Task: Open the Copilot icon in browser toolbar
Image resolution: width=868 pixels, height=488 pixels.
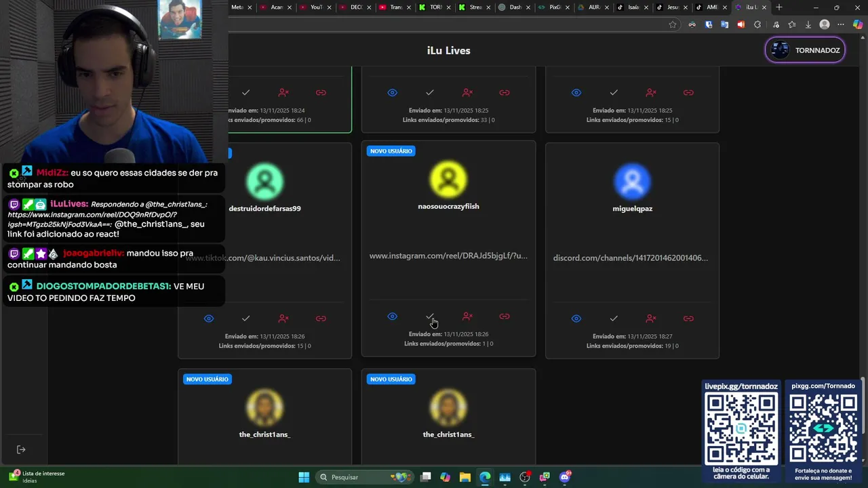Action: click(858, 24)
